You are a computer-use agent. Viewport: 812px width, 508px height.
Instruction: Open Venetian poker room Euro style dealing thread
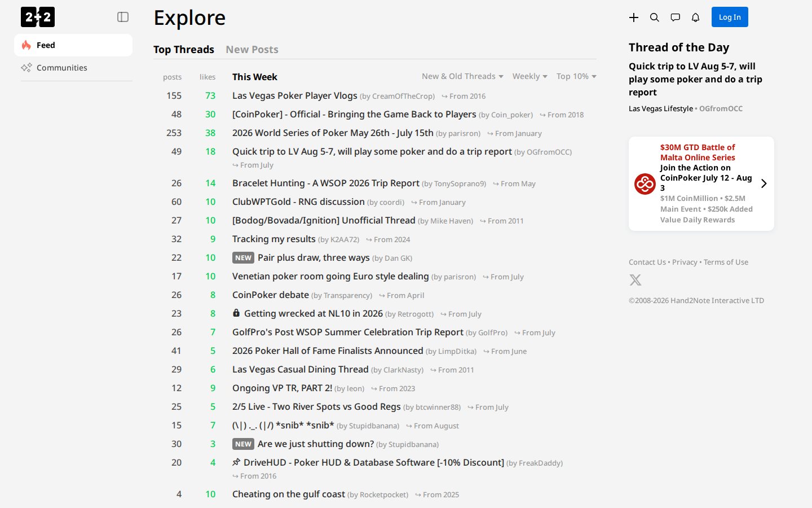point(330,276)
